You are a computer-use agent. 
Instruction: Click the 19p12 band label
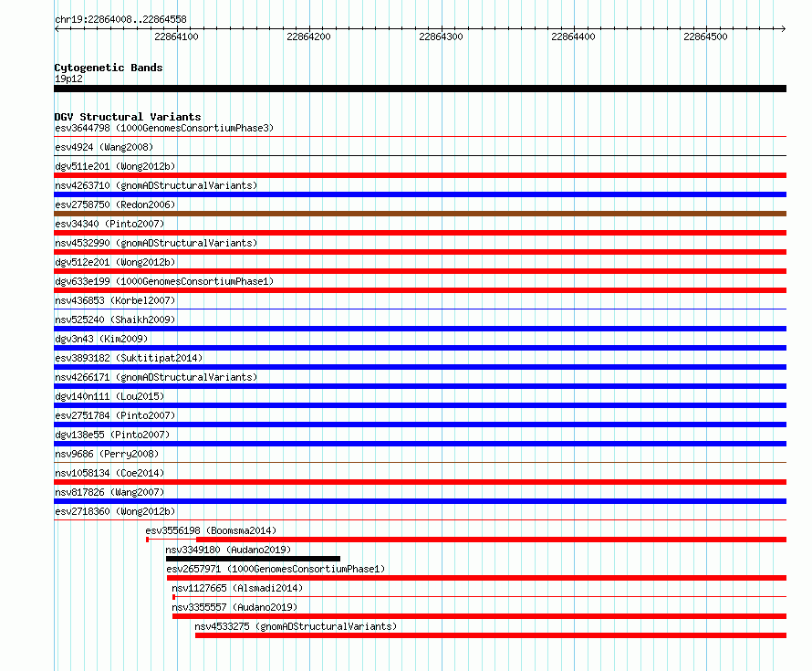[68, 79]
